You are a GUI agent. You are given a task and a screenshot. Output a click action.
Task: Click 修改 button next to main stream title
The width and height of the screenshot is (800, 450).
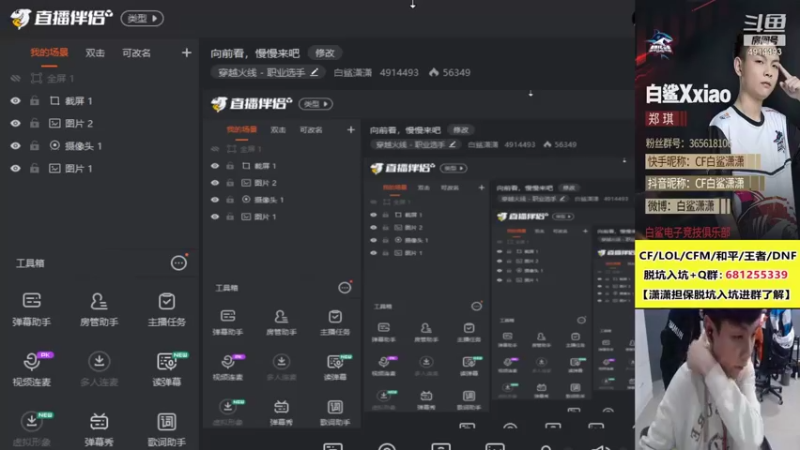(x=324, y=53)
